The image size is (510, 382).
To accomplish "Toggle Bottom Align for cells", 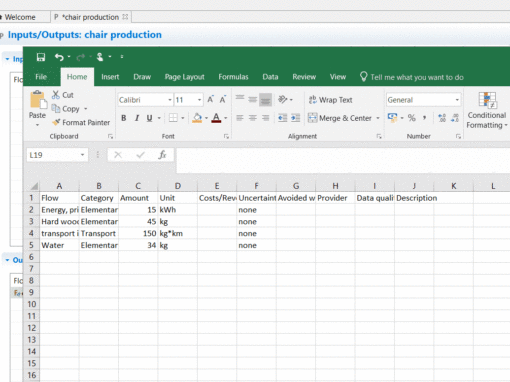I will point(265,100).
